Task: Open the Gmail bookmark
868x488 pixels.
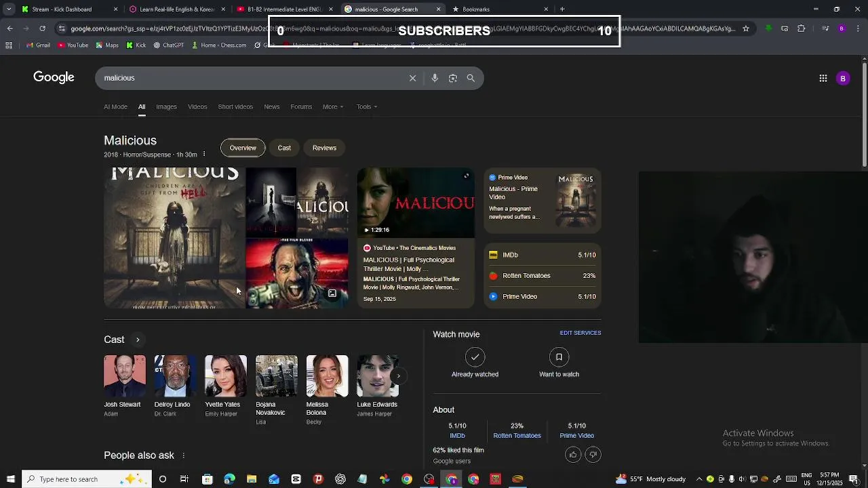Action: pos(37,45)
